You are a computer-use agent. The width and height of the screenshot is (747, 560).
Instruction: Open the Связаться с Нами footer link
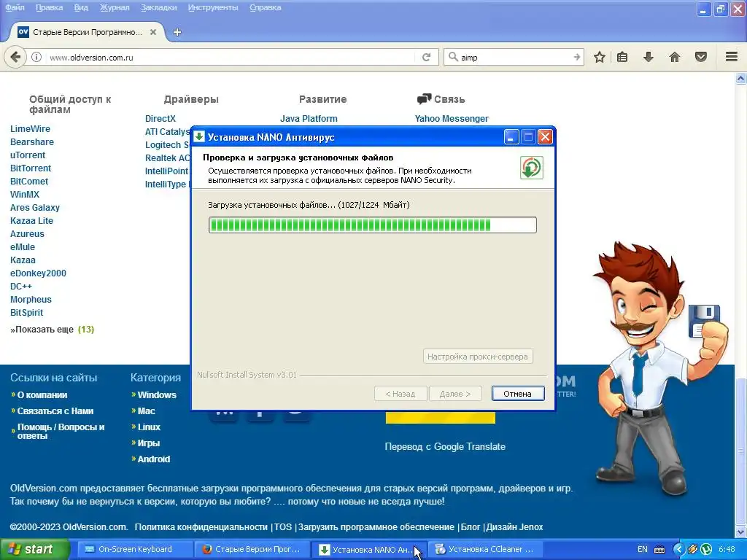pyautogui.click(x=55, y=411)
